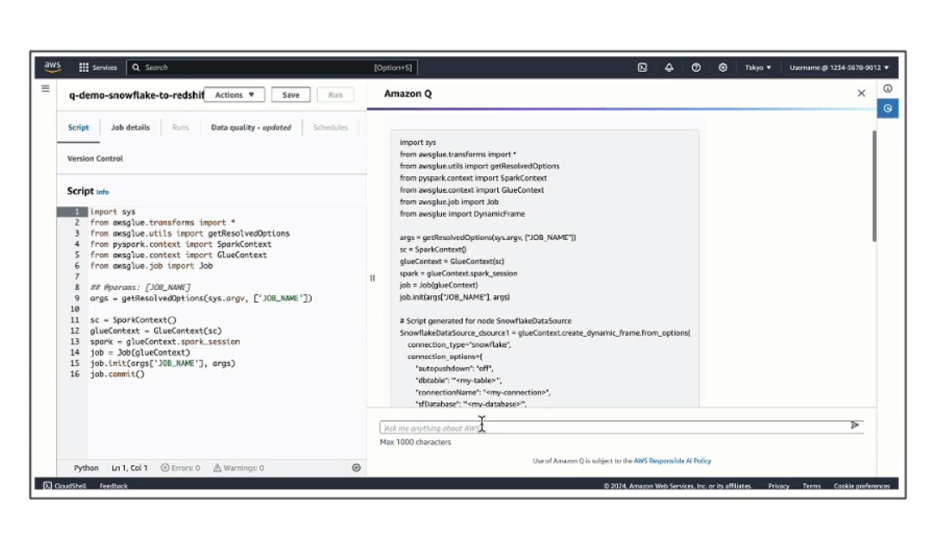Image resolution: width=939 pixels, height=560 pixels.
Task: Open CloudShell from the top bar icon
Action: coord(642,68)
